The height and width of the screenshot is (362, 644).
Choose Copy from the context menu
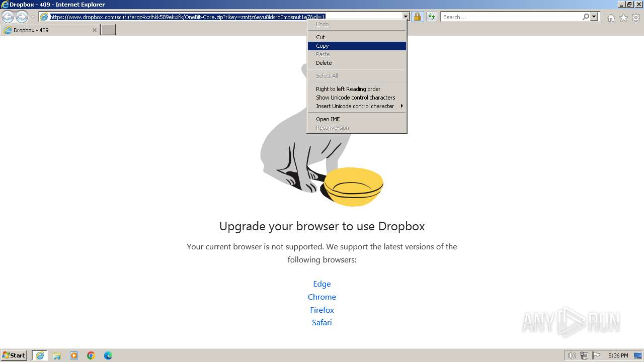click(x=357, y=46)
